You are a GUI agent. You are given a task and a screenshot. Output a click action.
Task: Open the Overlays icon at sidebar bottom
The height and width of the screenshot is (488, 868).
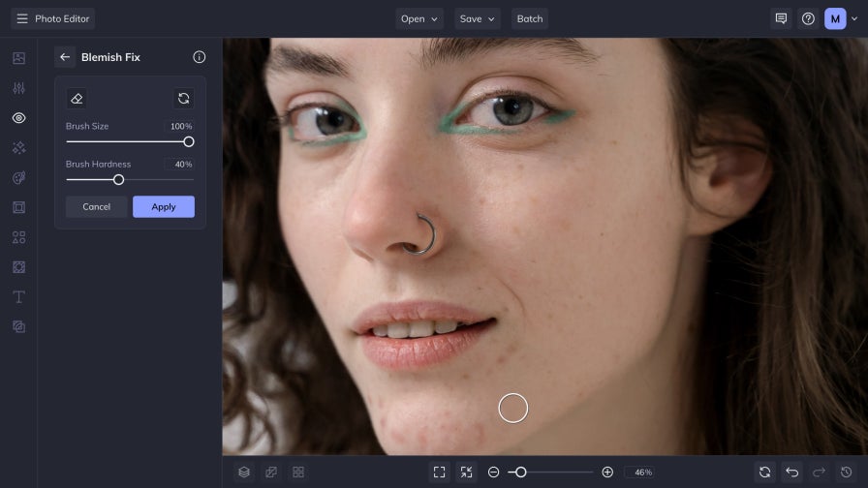click(18, 327)
